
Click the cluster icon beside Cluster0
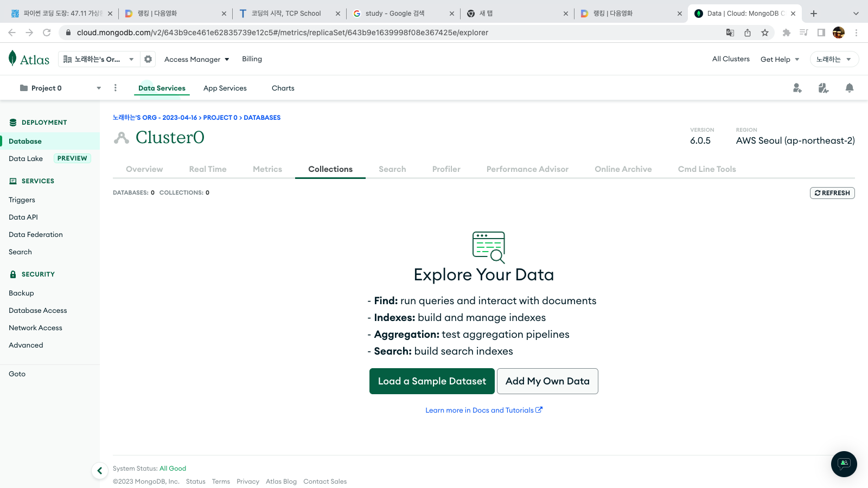(122, 138)
